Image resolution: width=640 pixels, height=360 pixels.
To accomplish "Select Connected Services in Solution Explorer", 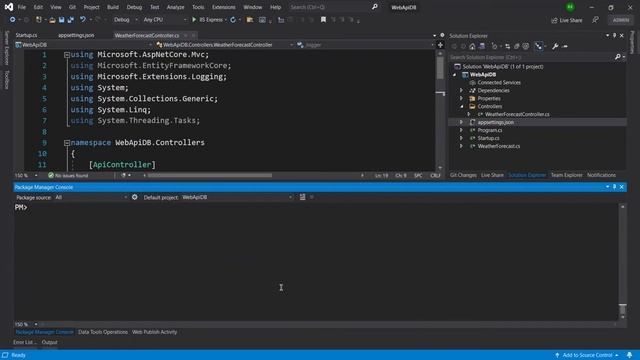I will coord(499,83).
